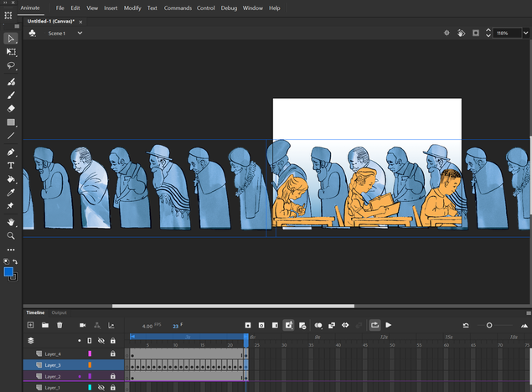Open the File menu
Image resolution: width=532 pixels, height=392 pixels.
coord(60,8)
